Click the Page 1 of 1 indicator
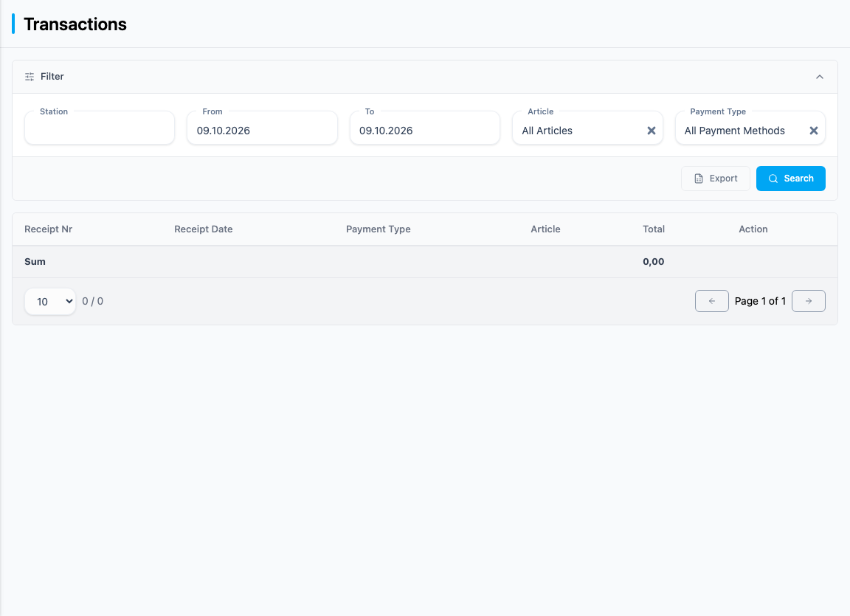Image resolution: width=850 pixels, height=616 pixels. (760, 301)
